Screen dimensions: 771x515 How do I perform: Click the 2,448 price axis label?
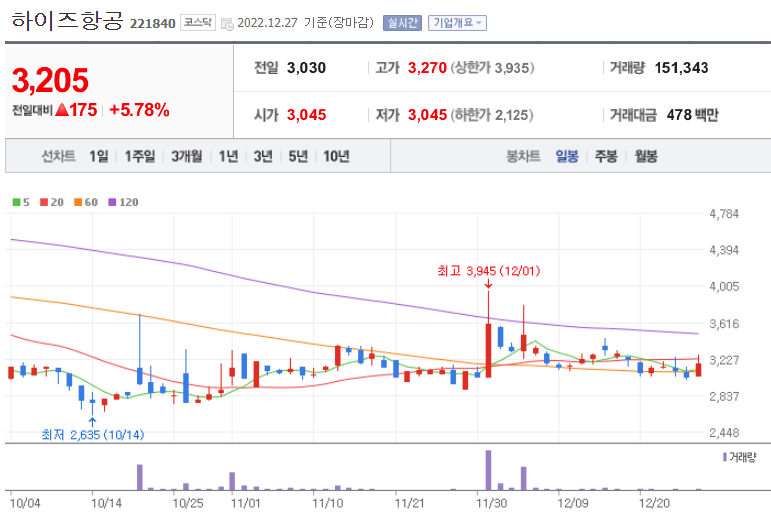(724, 433)
